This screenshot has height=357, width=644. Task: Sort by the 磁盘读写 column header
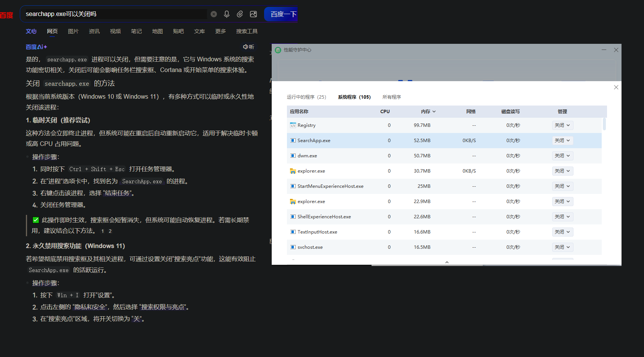point(511,112)
